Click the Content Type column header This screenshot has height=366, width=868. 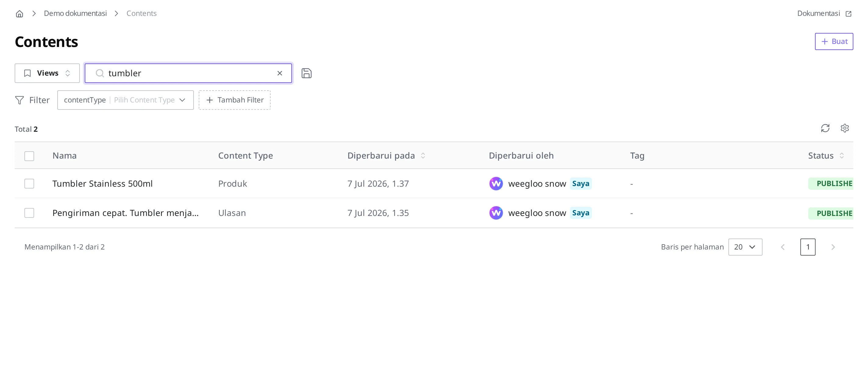(x=245, y=156)
